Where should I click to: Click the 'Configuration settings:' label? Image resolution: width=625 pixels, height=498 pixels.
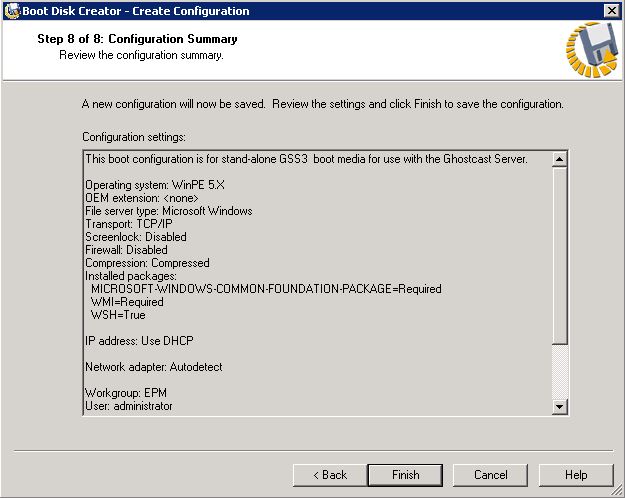(134, 137)
